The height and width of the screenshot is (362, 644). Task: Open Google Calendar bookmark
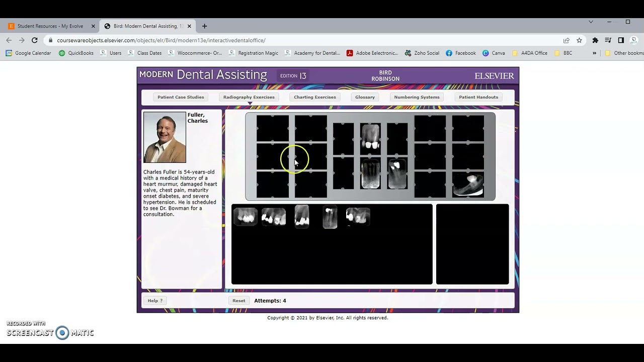(29, 53)
